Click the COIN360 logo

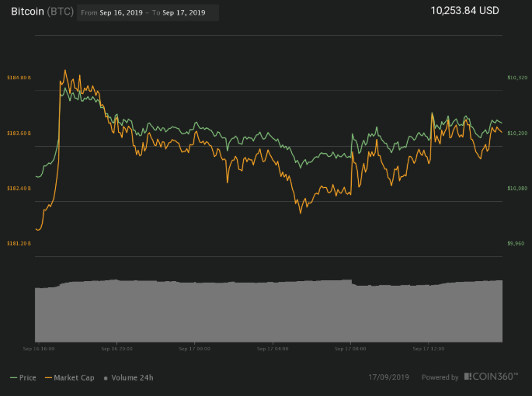(x=492, y=377)
